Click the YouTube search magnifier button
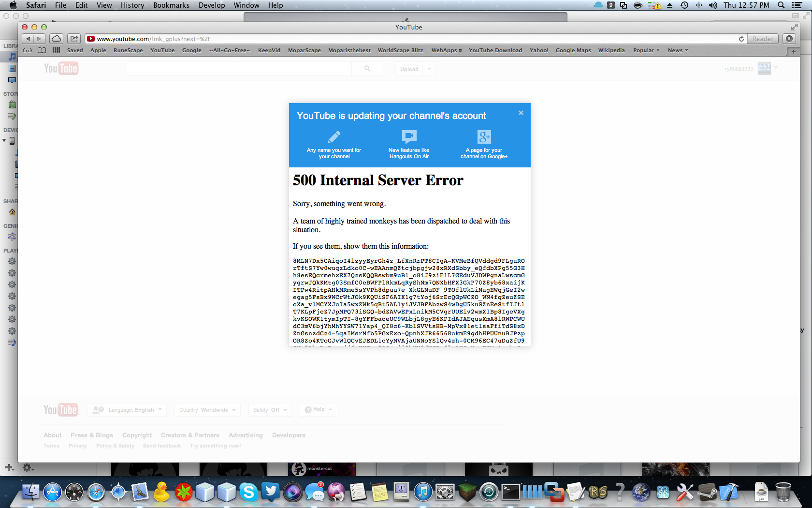The image size is (812, 508). coord(367,69)
